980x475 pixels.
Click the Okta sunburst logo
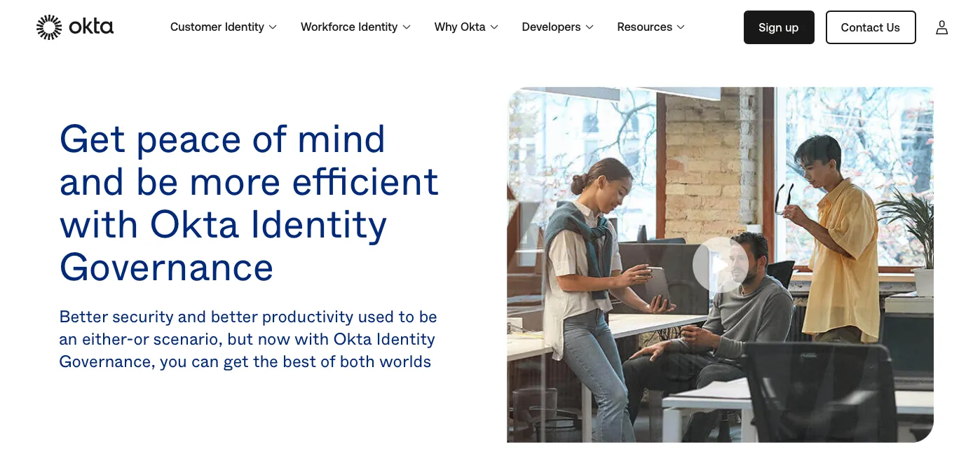[x=49, y=27]
